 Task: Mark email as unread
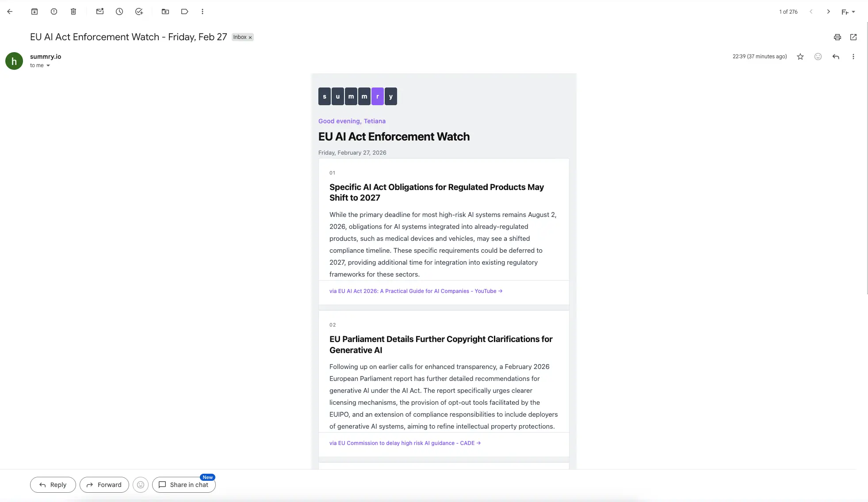tap(100, 11)
